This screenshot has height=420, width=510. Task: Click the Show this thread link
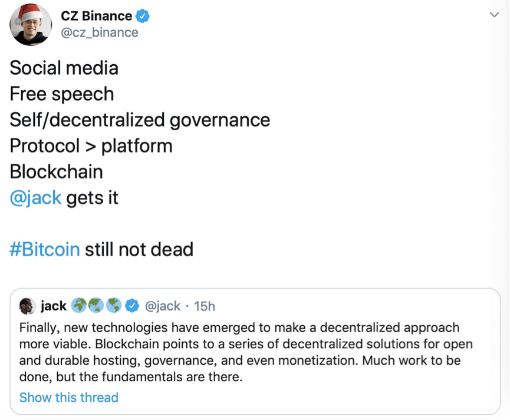point(68,397)
